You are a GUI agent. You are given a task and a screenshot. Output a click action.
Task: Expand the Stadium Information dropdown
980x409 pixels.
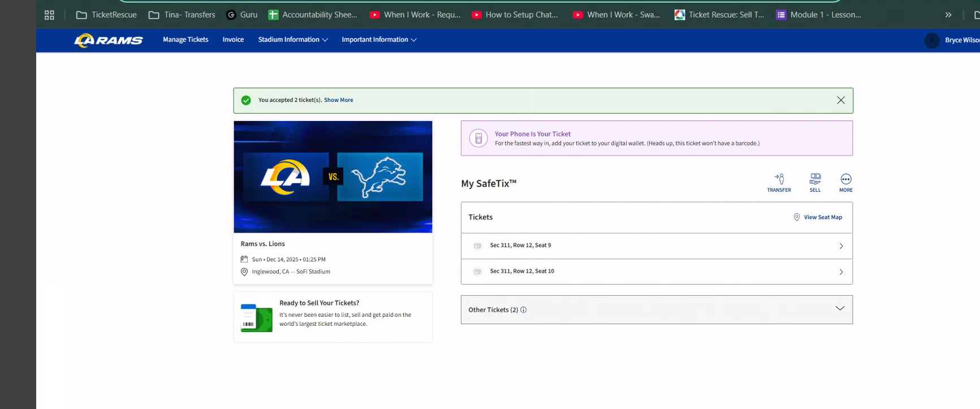click(293, 40)
